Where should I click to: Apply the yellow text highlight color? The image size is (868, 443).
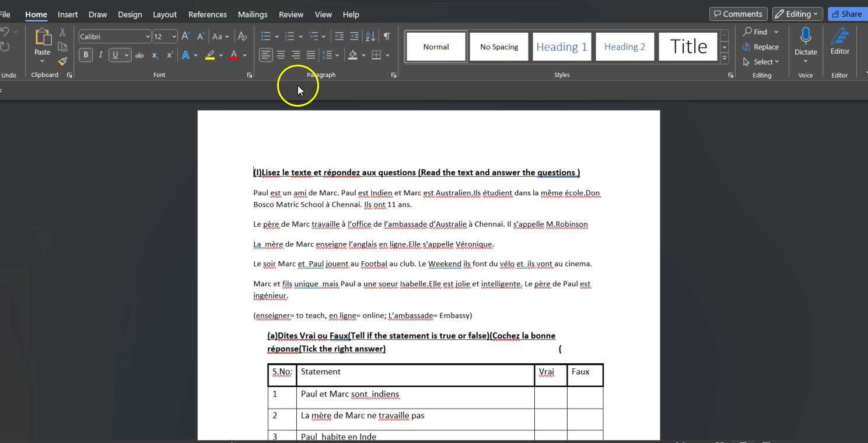tap(210, 55)
